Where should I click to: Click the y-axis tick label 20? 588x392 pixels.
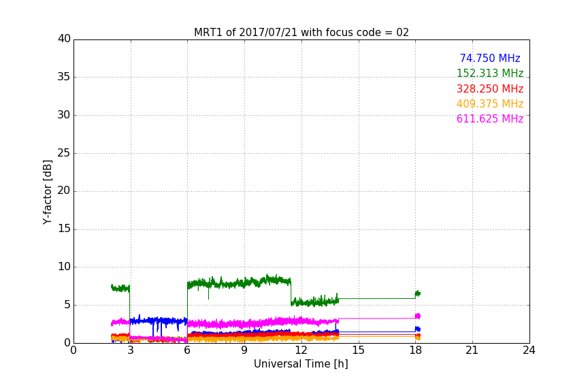(64, 191)
